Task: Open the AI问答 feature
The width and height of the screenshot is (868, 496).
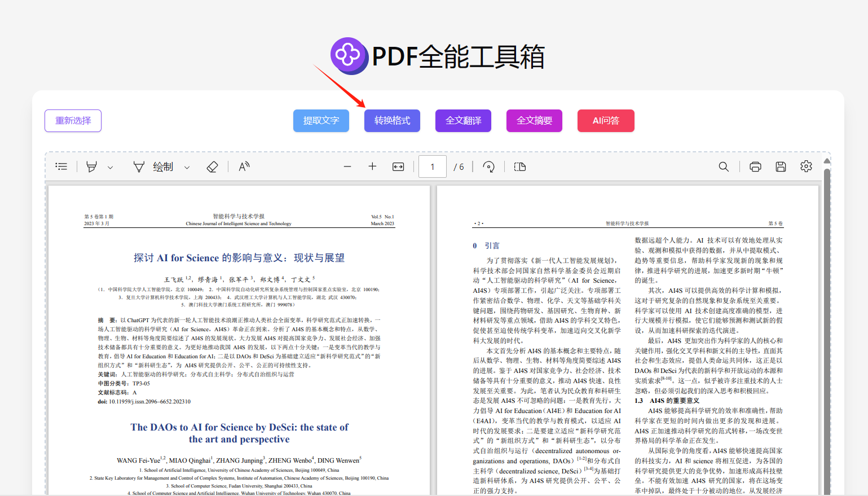Action: coord(606,121)
